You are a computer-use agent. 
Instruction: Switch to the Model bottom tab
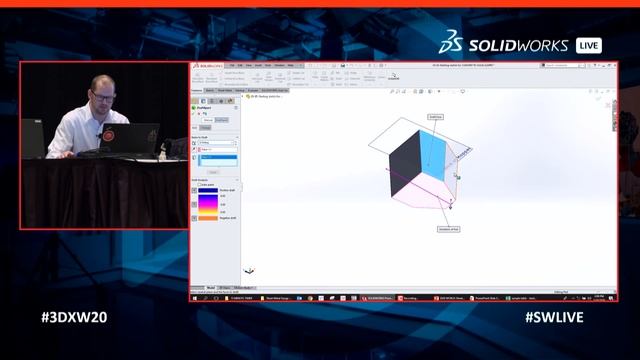[x=210, y=288]
